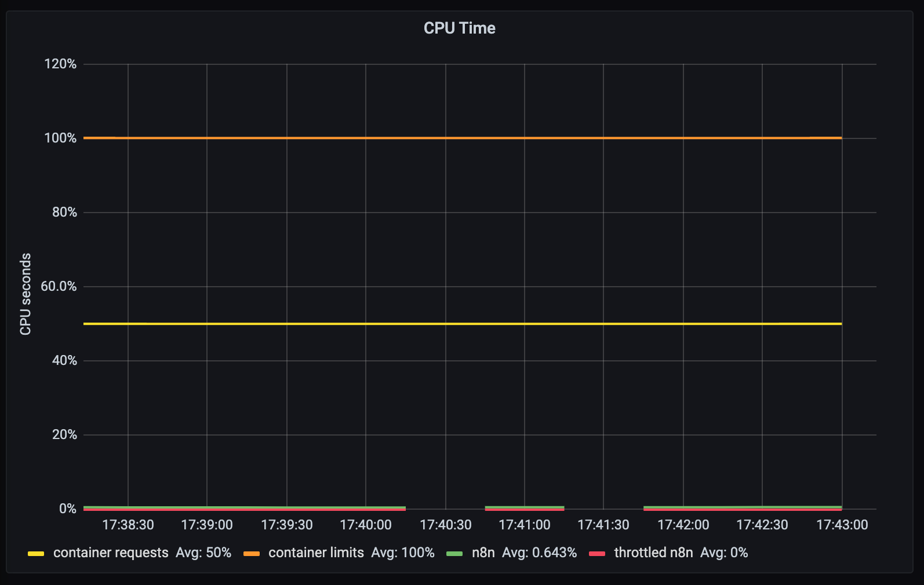Click the 80% y-axis label
The height and width of the screenshot is (585, 924).
click(64, 212)
